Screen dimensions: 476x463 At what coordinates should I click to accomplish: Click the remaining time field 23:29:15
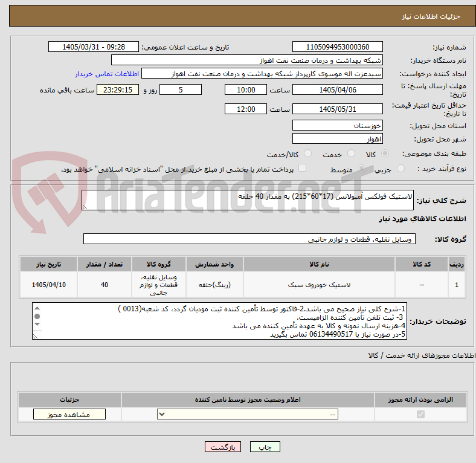[x=117, y=89]
